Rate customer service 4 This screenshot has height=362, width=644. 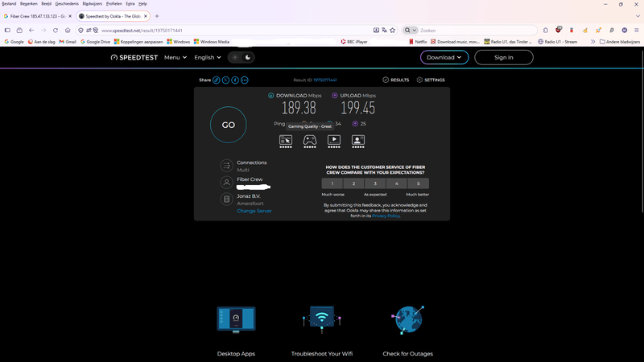pos(396,183)
